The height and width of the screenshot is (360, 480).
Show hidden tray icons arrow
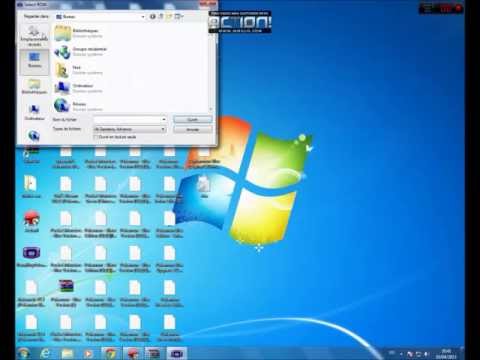401,354
